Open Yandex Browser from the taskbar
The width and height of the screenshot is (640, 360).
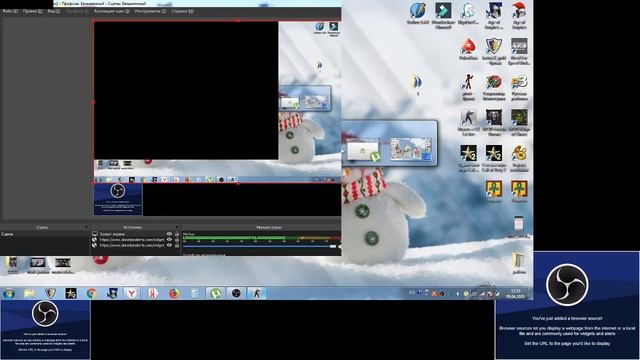click(x=131, y=293)
